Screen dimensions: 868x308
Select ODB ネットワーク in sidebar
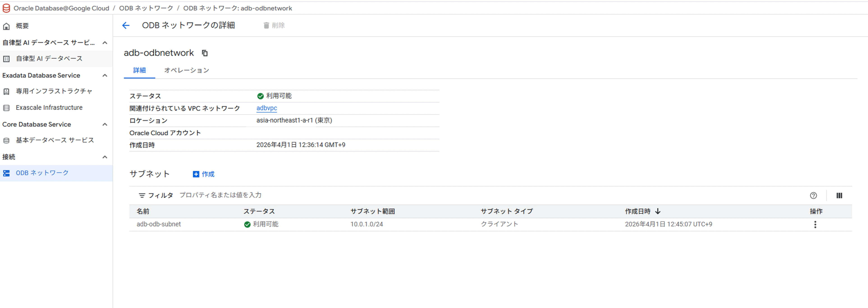coord(56,173)
